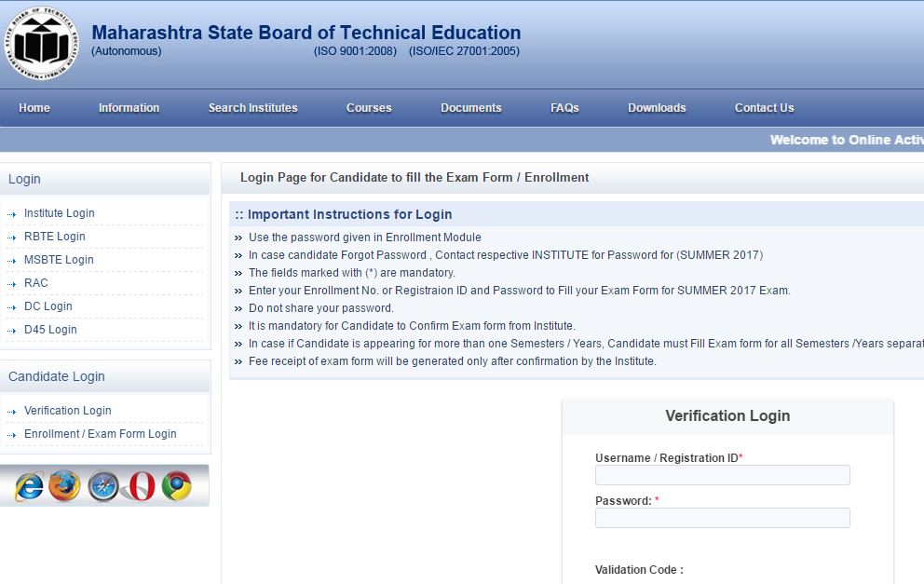The width and height of the screenshot is (924, 584).
Task: Click the Chrome browser icon
Action: [177, 486]
